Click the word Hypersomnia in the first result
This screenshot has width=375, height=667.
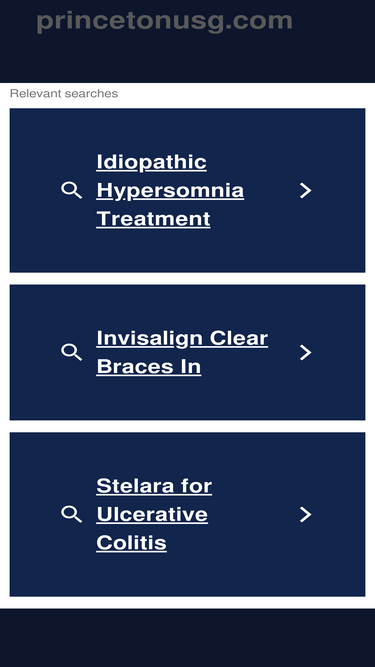[170, 191]
